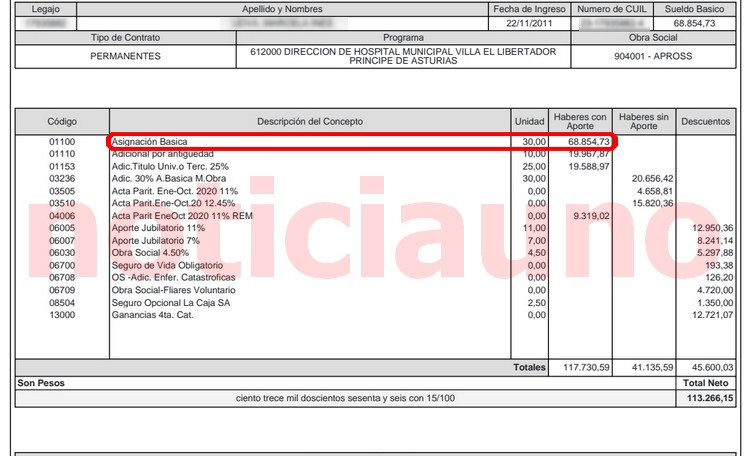Viewport: 750px width, 456px height.
Task: Click the 'ciento trece mil doscientos' amount in words
Action: pos(345,398)
